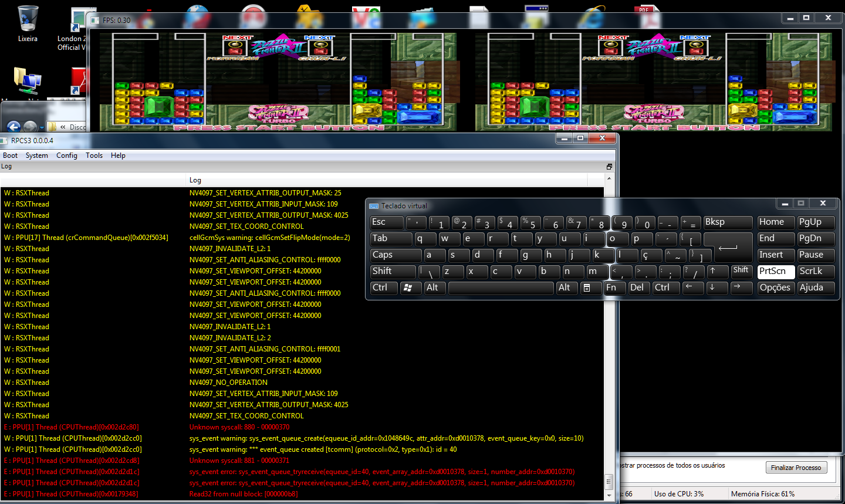Click the Log column header
The width and height of the screenshot is (845, 504).
387,180
